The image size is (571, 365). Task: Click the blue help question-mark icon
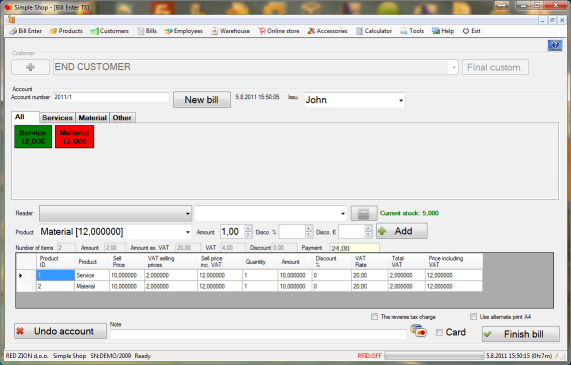555,46
